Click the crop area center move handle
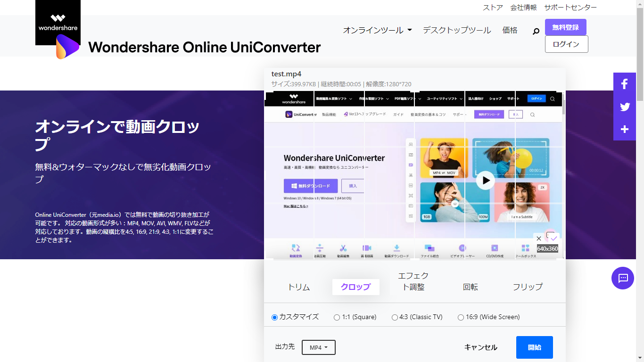 click(455, 204)
